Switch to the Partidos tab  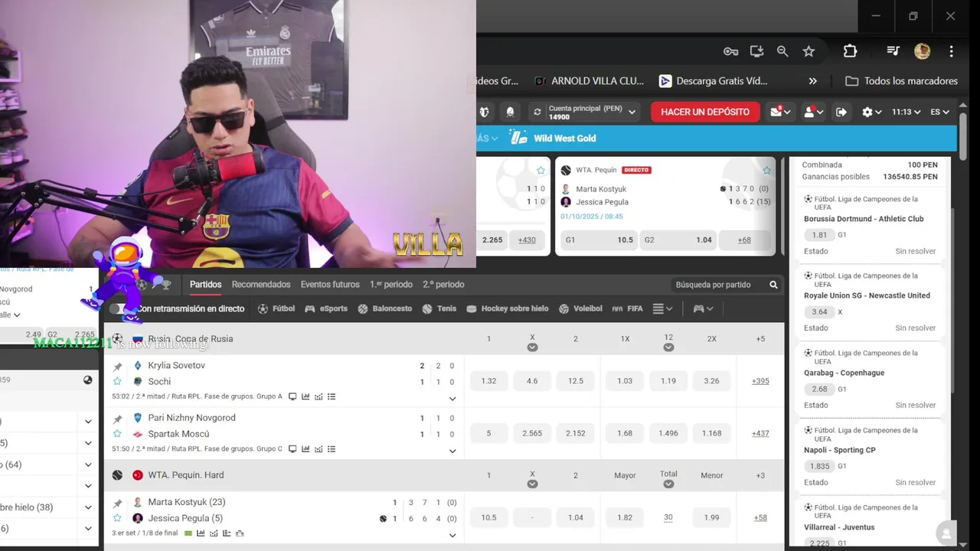click(x=206, y=285)
